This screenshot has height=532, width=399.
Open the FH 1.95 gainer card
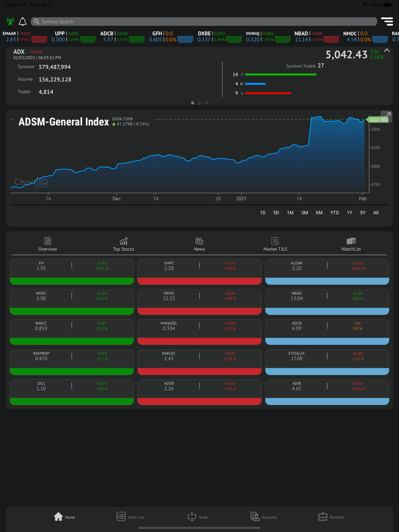click(72, 272)
